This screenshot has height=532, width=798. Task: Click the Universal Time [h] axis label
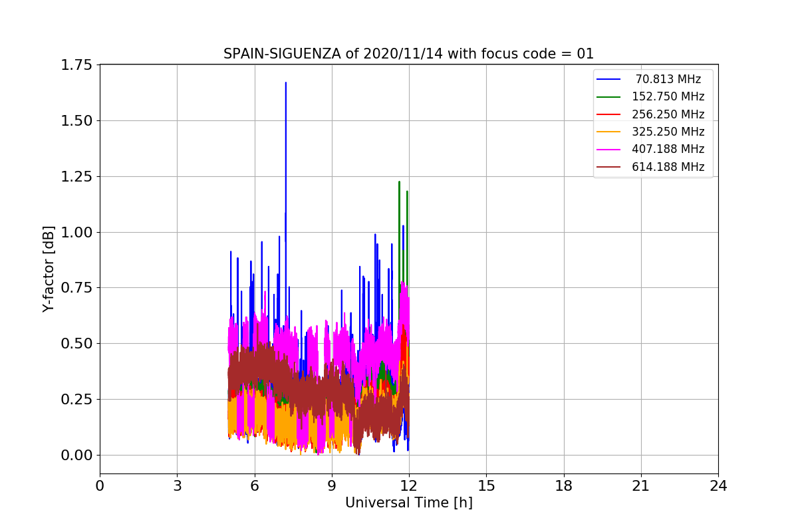408,503
